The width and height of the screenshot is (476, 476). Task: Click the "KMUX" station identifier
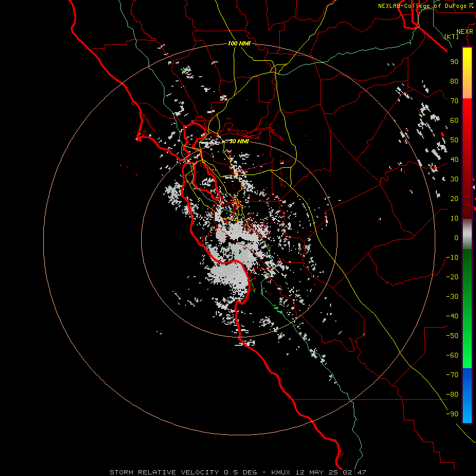(281, 472)
